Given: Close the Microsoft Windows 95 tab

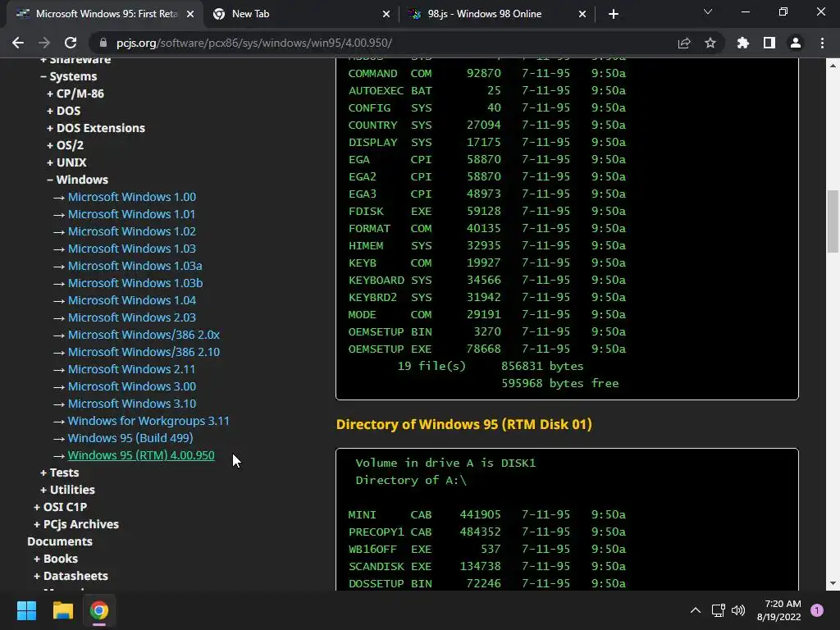Looking at the screenshot, I should click(190, 14).
